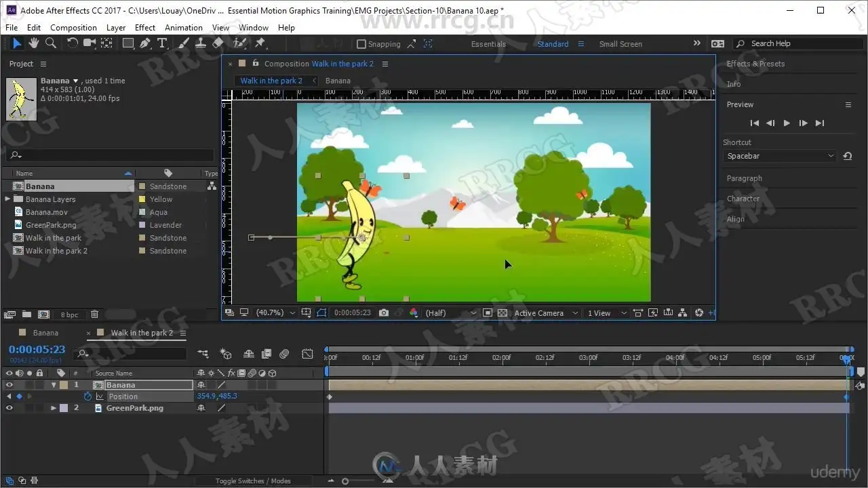Open Composition Mini-Flowchart in timeline
Image resolution: width=868 pixels, height=488 pixels.
203,354
